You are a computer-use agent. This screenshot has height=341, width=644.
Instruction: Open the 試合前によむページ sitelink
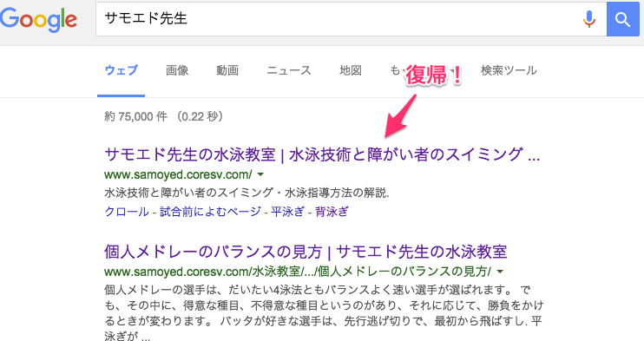coord(210,212)
